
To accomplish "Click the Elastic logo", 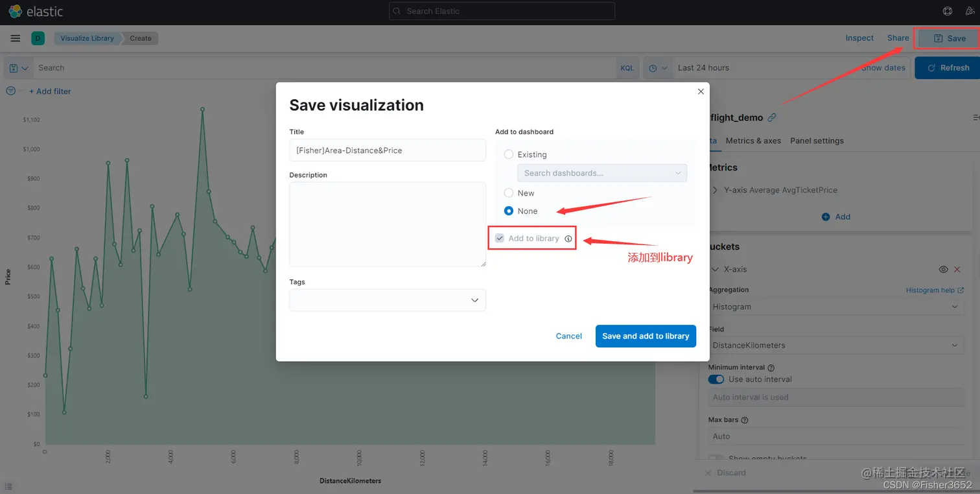I will [x=36, y=11].
